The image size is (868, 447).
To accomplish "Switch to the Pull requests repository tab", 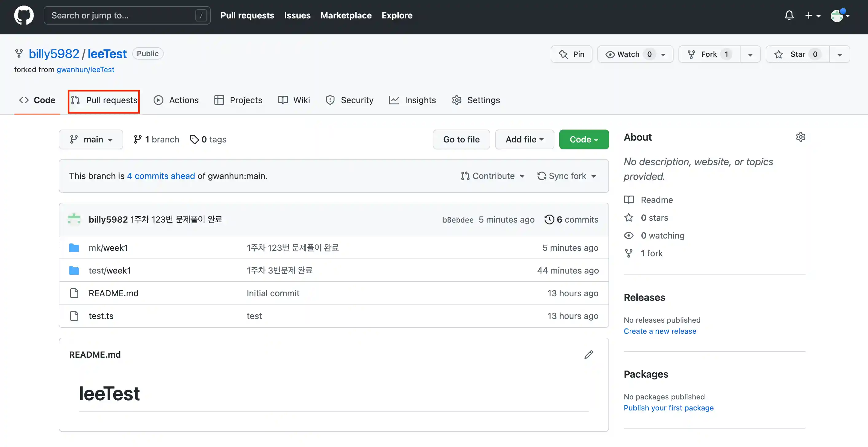I will click(104, 100).
